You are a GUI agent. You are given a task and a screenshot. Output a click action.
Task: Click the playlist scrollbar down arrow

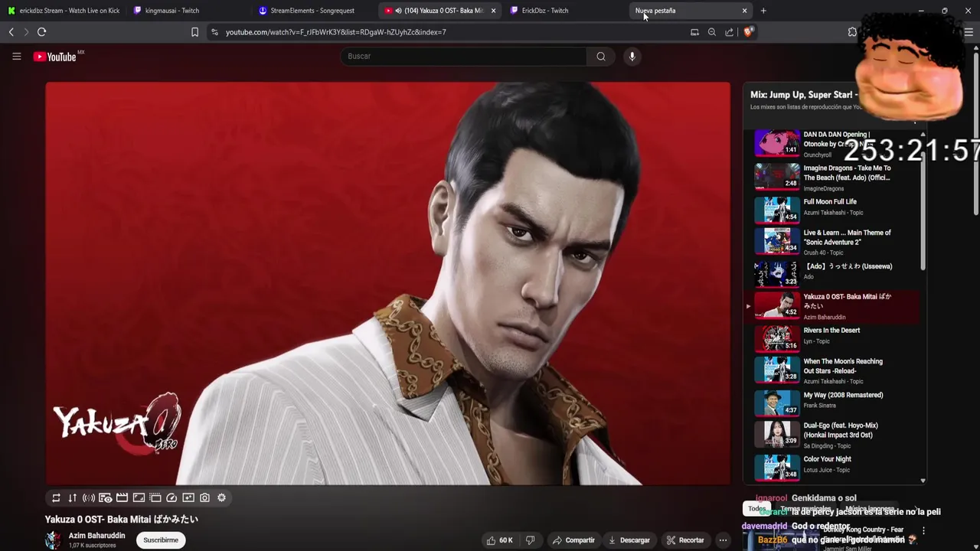pyautogui.click(x=923, y=481)
